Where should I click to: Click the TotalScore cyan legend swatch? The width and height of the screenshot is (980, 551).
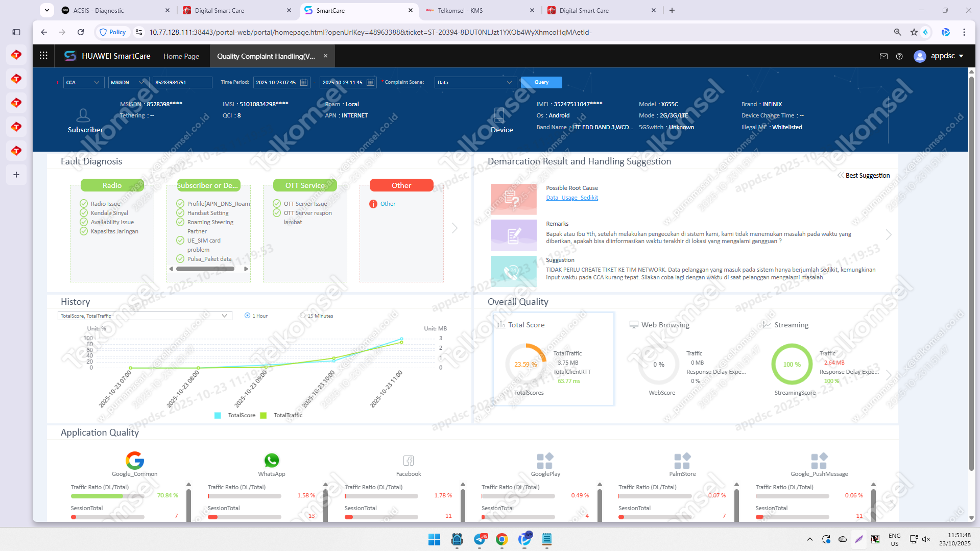click(218, 416)
